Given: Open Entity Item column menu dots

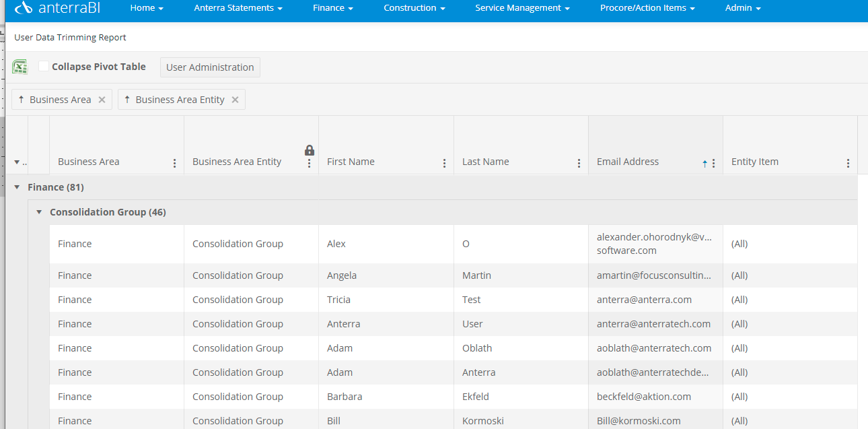Looking at the screenshot, I should [848, 163].
